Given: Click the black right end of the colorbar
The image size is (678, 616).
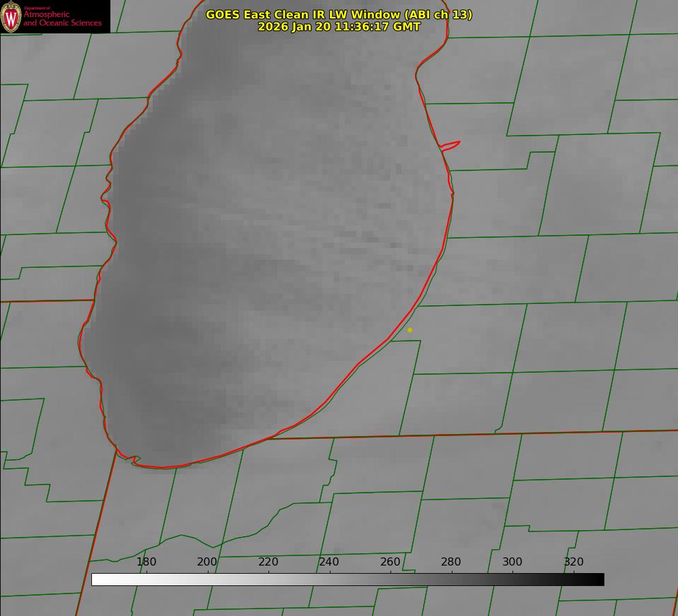Looking at the screenshot, I should [x=599, y=580].
